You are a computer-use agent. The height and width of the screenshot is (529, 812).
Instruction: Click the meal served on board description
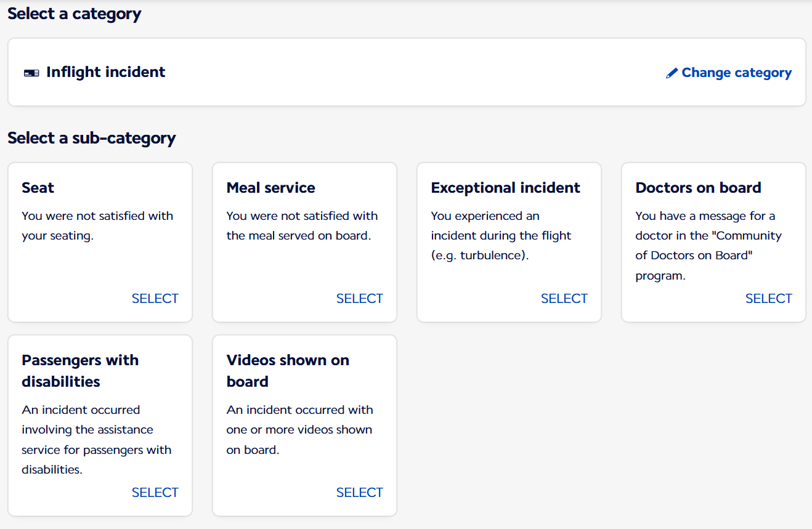tap(302, 226)
